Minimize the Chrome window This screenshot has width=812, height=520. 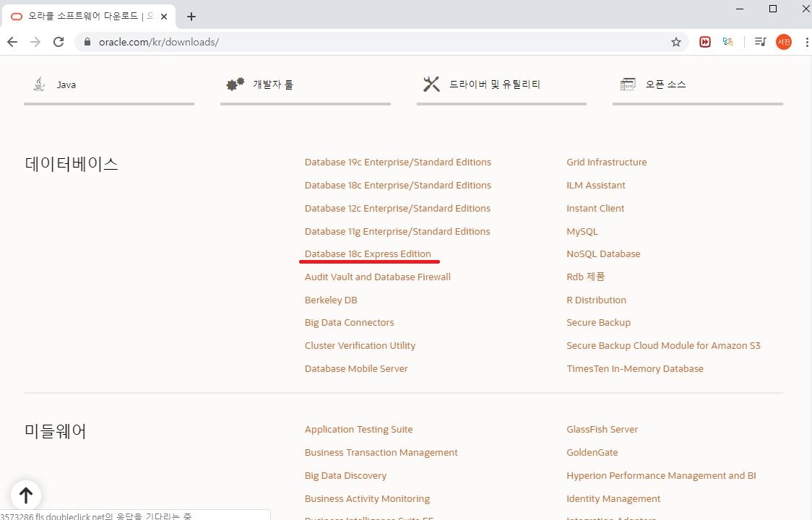tap(740, 9)
